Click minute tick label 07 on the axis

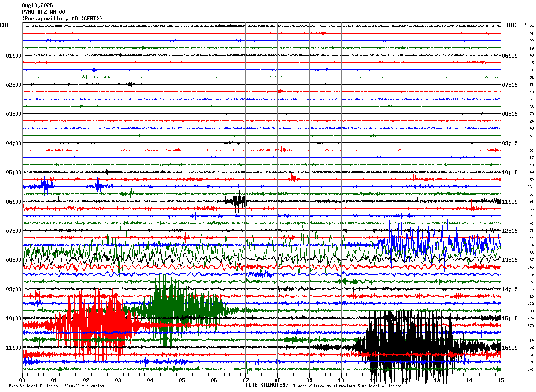tap(245, 380)
